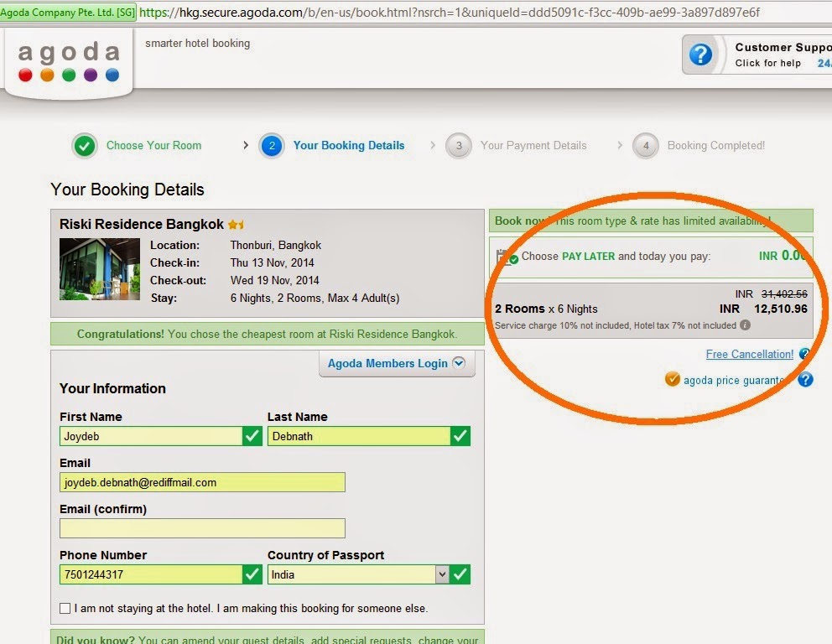The height and width of the screenshot is (644, 832).
Task: Click the hotel star rating icon
Action: (x=236, y=225)
